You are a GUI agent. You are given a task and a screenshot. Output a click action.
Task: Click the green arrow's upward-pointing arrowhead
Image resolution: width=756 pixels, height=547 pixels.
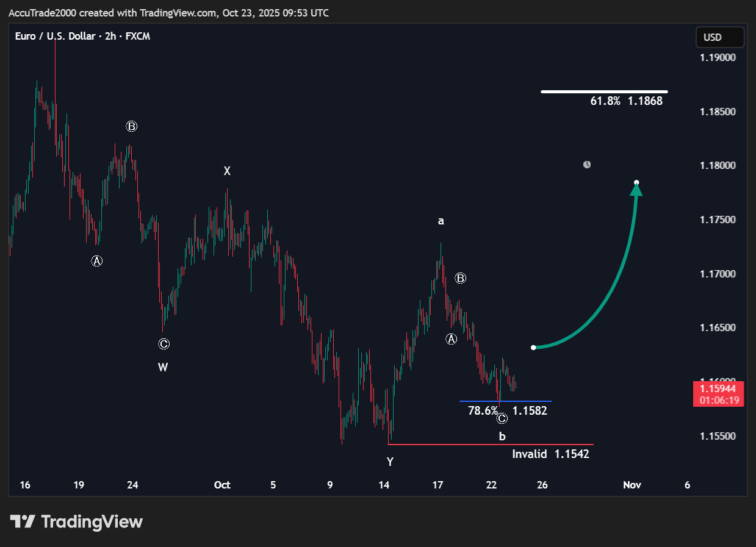(636, 189)
